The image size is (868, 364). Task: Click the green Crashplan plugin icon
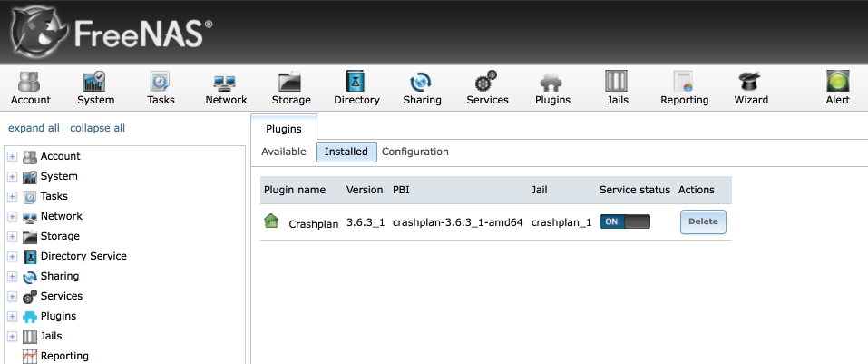pos(271,221)
